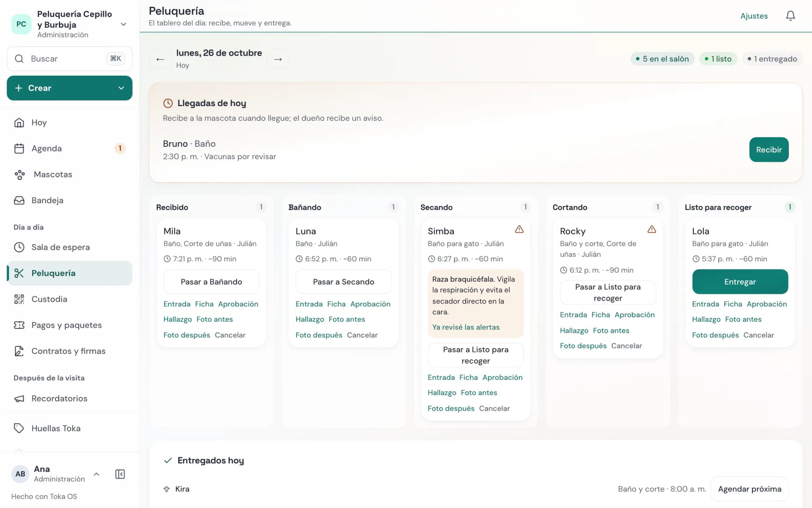Open Hallazgo link on Rocky's card
Image resolution: width=812 pixels, height=508 pixels.
click(x=574, y=330)
